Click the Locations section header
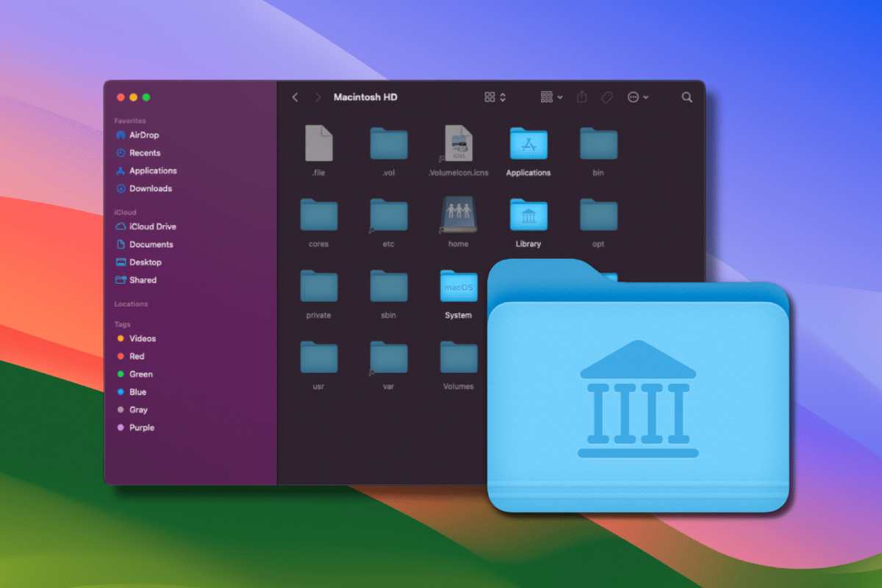 pyautogui.click(x=131, y=304)
